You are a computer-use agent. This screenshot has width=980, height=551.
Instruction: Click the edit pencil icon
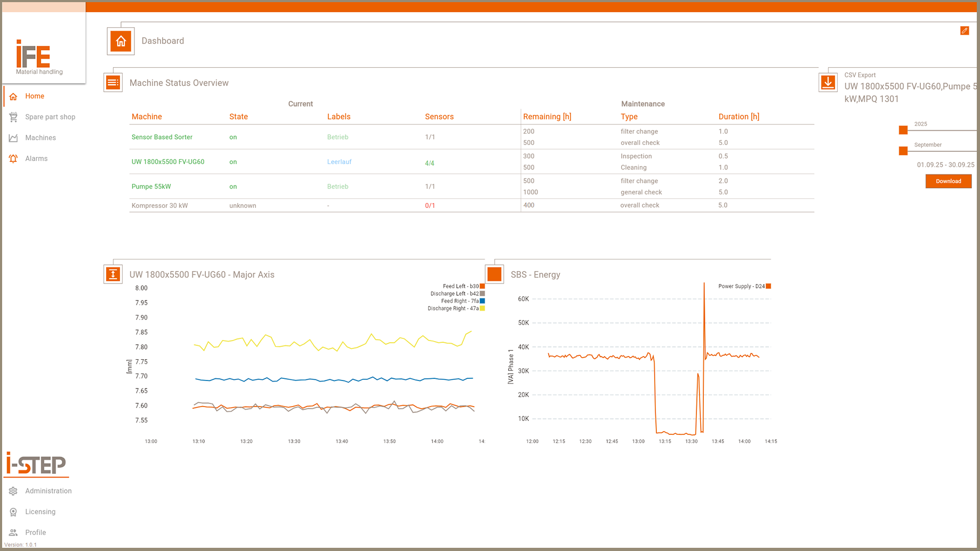click(x=964, y=31)
